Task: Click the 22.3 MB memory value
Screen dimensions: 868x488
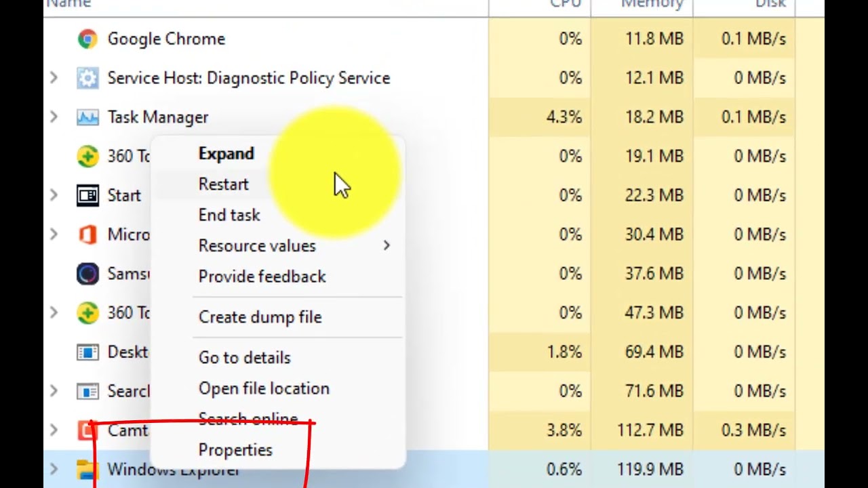Action: tap(654, 196)
